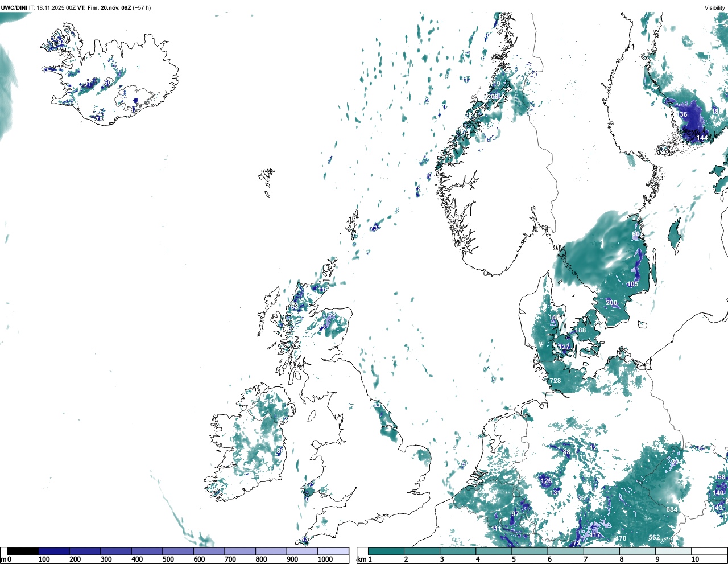
Task: Click the "111" visibility value on the map
Action: [497, 529]
